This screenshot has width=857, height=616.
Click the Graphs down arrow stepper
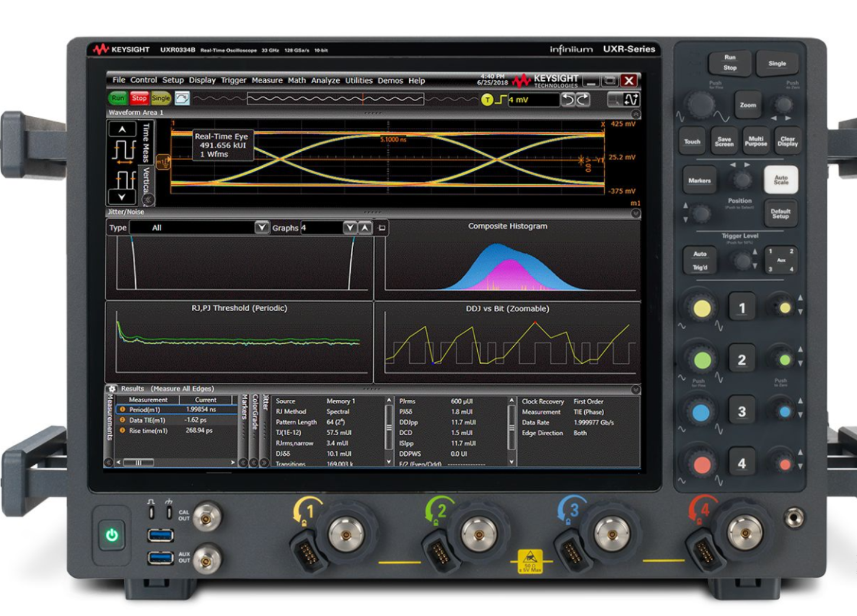tap(350, 228)
